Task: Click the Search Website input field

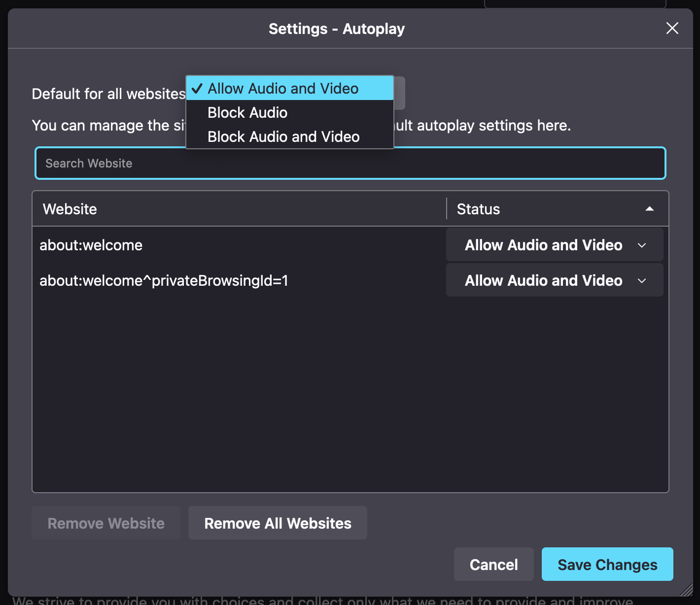Action: (x=350, y=163)
